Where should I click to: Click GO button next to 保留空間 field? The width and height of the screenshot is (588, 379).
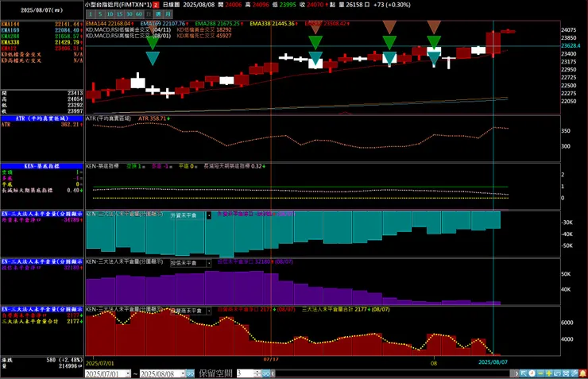pyautogui.click(x=266, y=373)
